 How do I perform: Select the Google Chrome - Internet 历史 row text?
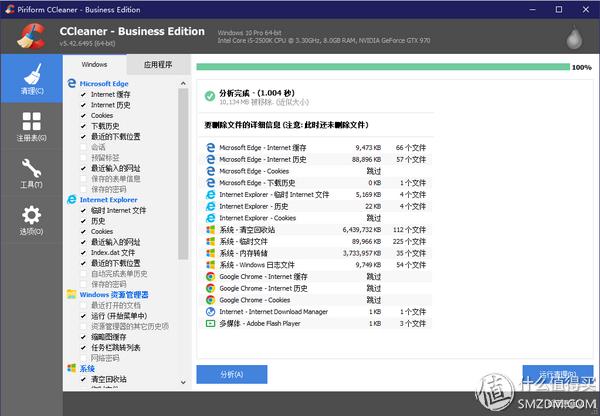tap(263, 288)
